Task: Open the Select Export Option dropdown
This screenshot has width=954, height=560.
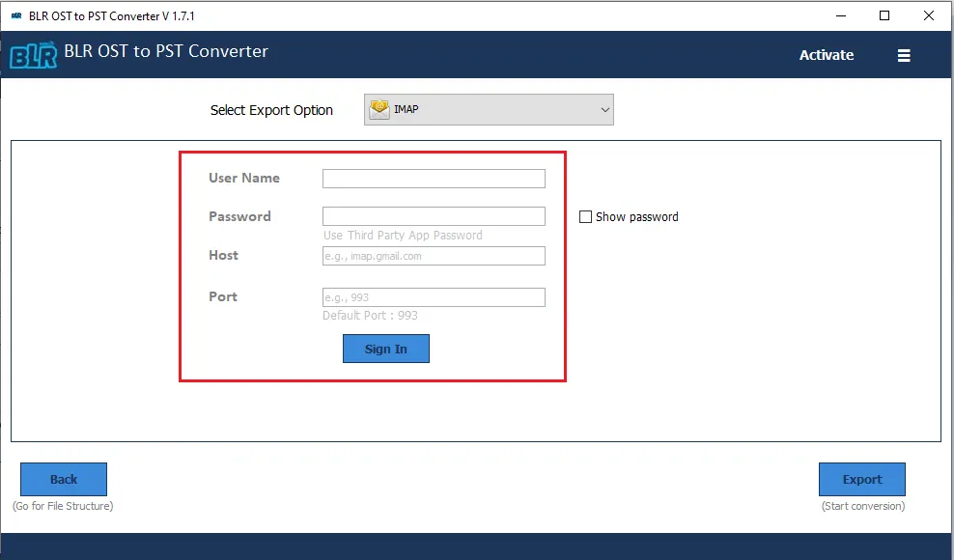Action: [x=488, y=109]
